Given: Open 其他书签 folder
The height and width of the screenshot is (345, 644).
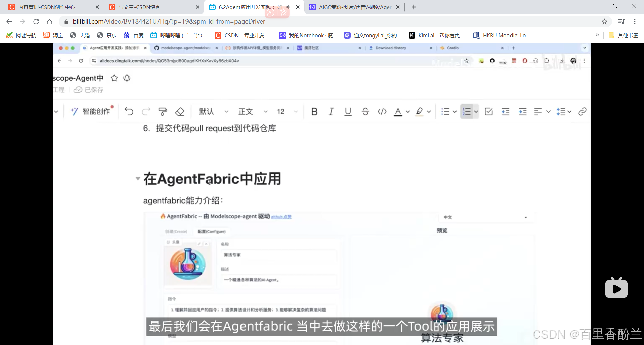Looking at the screenshot, I should coord(623,35).
